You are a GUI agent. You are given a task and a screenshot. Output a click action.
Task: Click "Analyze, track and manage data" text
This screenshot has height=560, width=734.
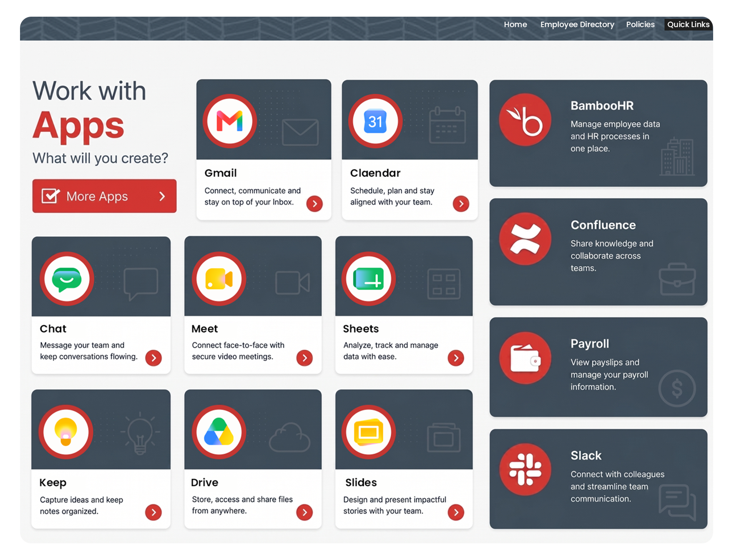[391, 351]
